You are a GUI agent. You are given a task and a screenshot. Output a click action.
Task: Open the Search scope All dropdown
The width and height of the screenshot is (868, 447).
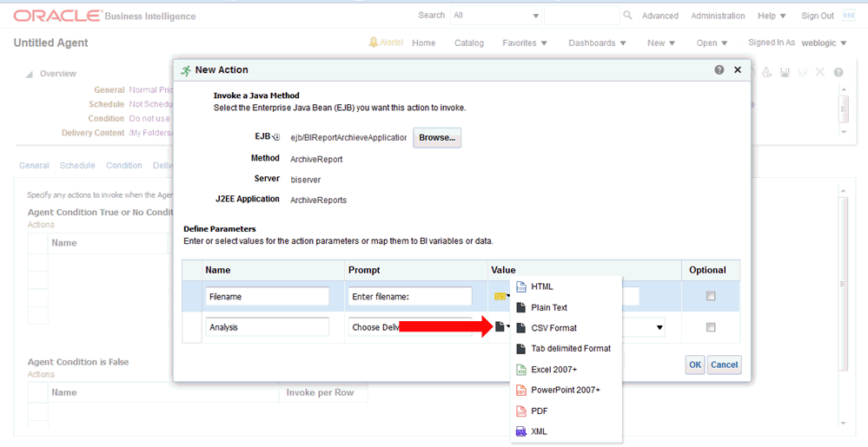[496, 16]
